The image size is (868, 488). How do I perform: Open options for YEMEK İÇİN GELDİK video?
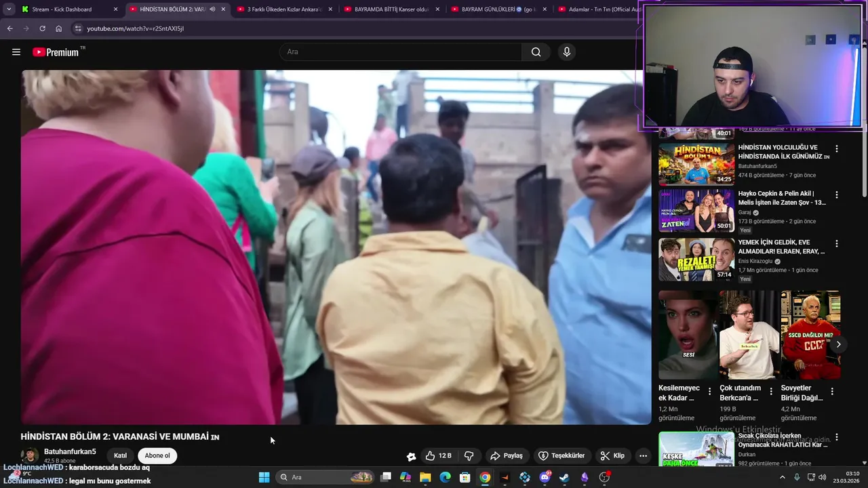[x=837, y=243]
